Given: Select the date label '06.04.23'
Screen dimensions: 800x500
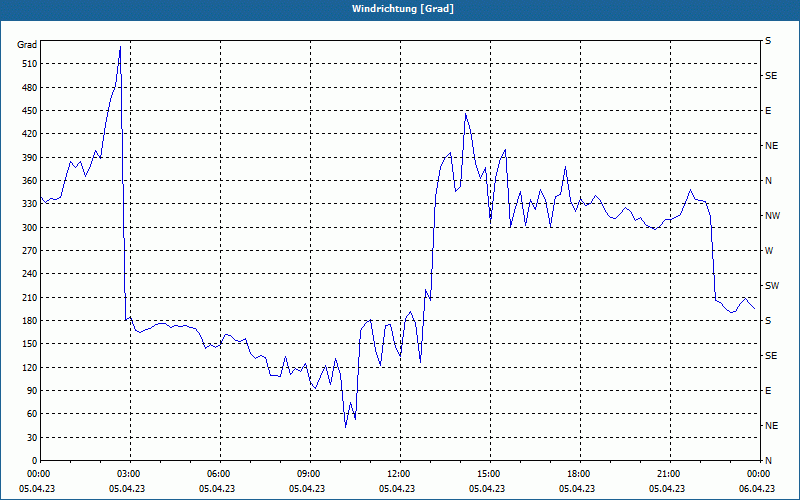Looking at the screenshot, I should tap(757, 488).
